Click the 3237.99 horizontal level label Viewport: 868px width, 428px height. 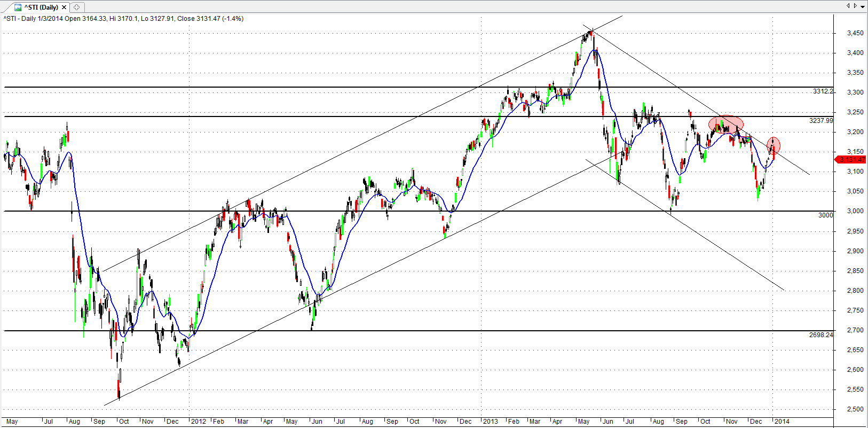pyautogui.click(x=820, y=121)
